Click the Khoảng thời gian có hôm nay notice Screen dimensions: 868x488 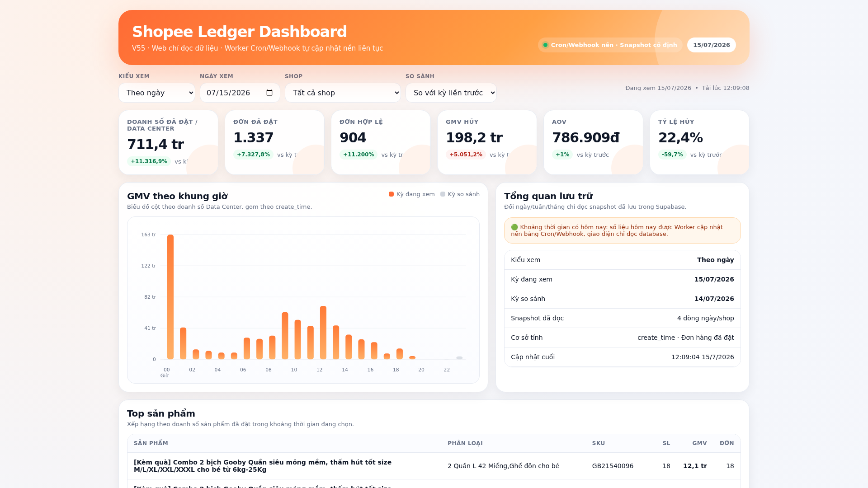point(622,230)
